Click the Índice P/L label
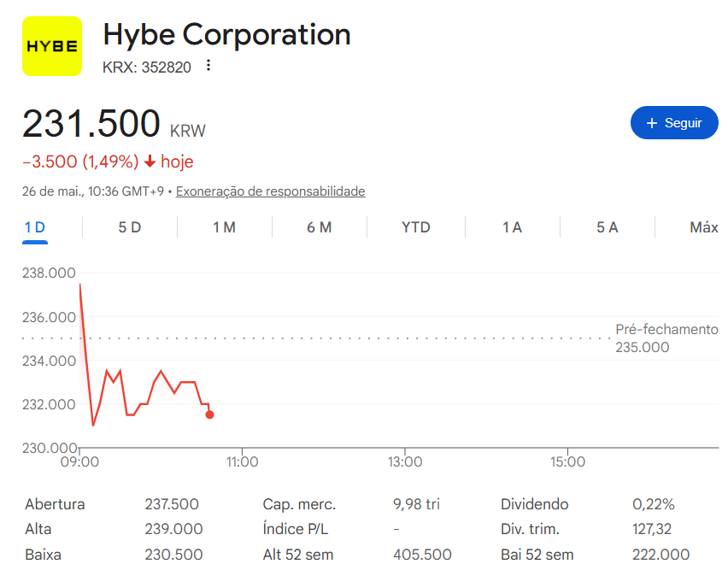 click(296, 529)
